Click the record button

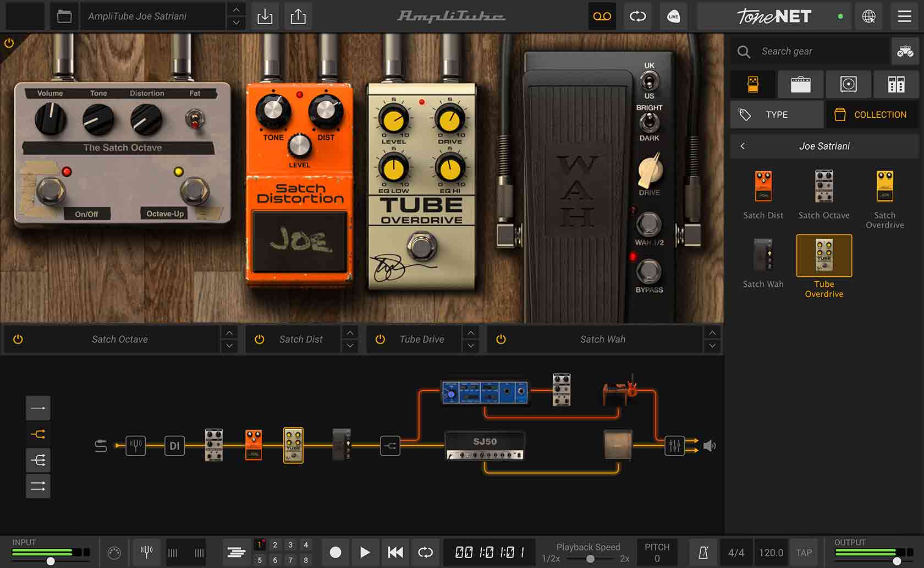pos(335,552)
